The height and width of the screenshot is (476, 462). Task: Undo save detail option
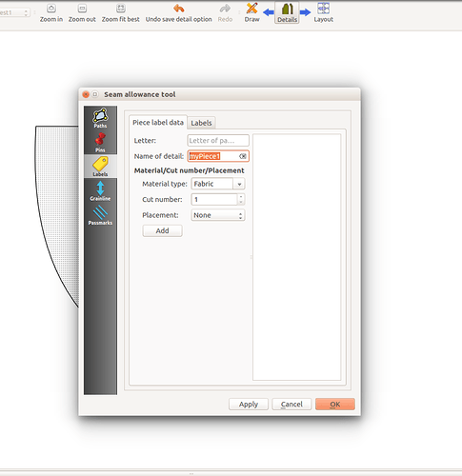[x=178, y=12]
